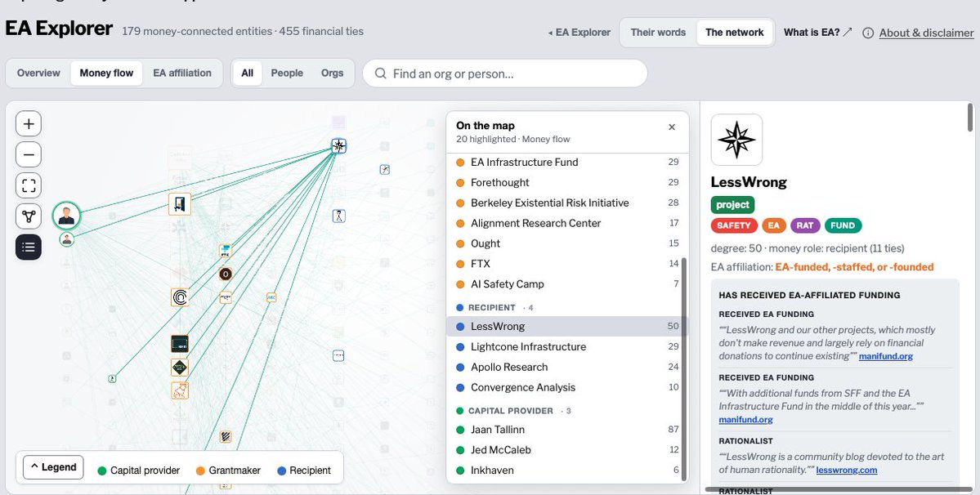This screenshot has width=980, height=495.
Task: Select Jaan Tallinn in the list
Action: (x=567, y=430)
